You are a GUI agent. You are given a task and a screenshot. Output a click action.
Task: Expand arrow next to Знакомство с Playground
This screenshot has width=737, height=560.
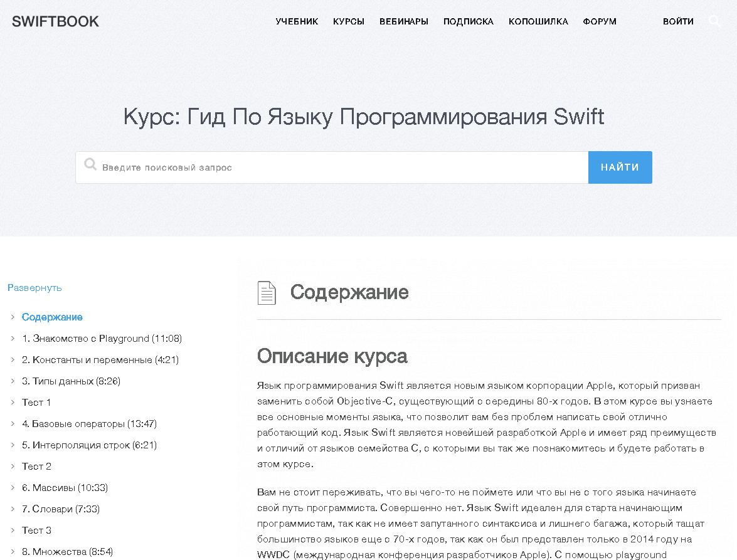(13, 339)
